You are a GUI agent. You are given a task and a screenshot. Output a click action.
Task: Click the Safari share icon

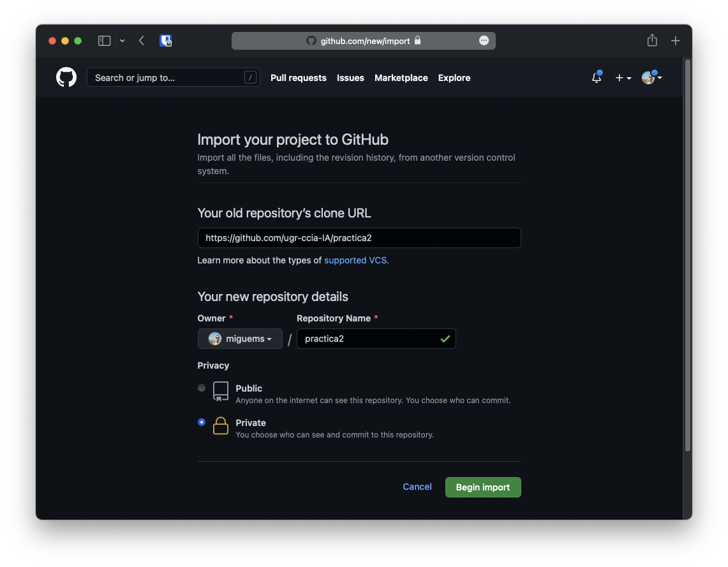click(x=652, y=40)
